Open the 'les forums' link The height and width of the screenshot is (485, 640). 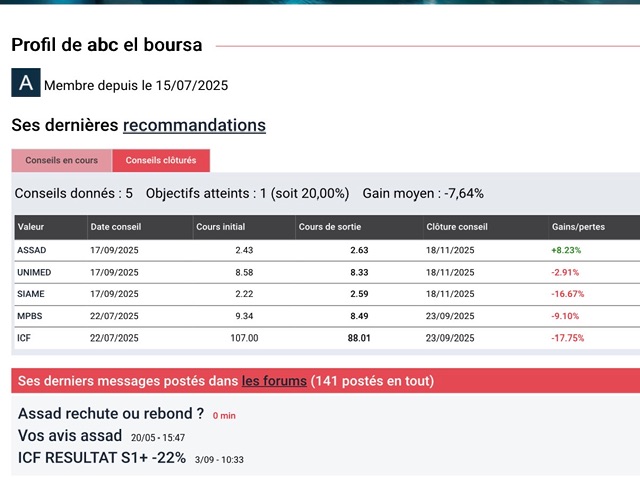274,381
